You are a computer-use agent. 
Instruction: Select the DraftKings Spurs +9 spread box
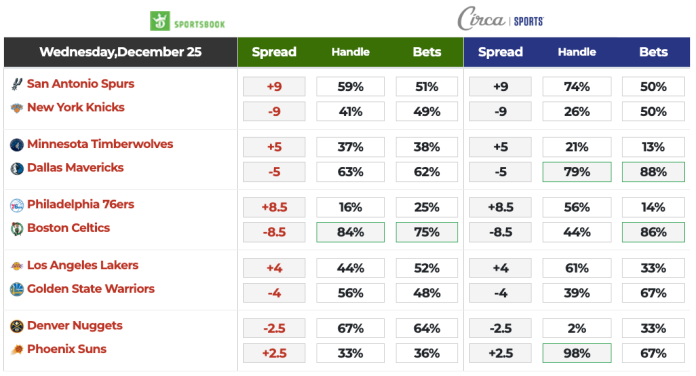[274, 87]
